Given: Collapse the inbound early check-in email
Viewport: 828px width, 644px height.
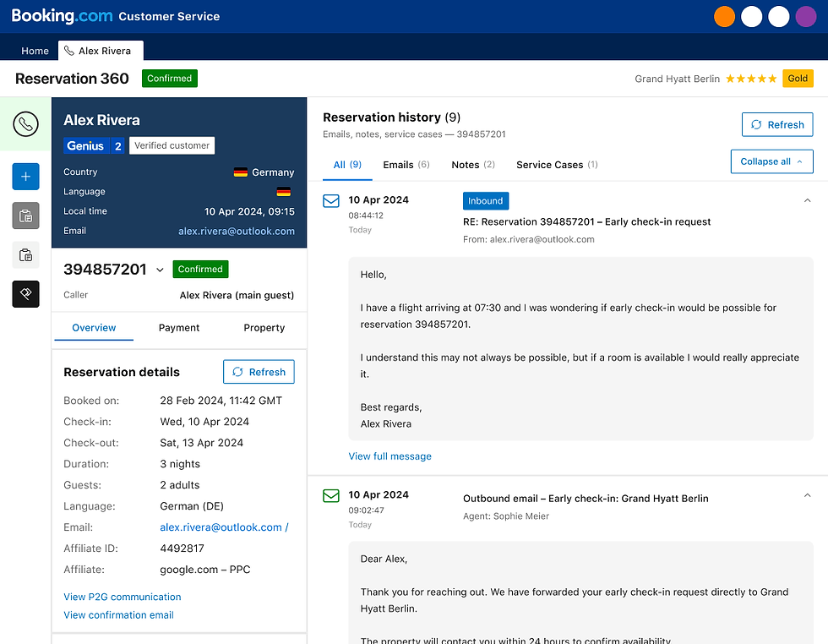Looking at the screenshot, I should tap(807, 201).
